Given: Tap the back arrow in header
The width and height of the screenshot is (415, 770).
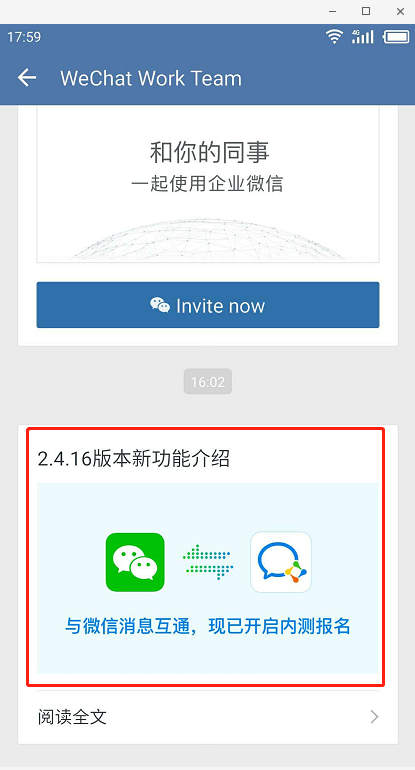Looking at the screenshot, I should click(27, 78).
